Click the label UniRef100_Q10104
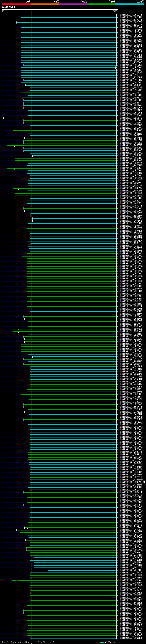 pos(131,251)
